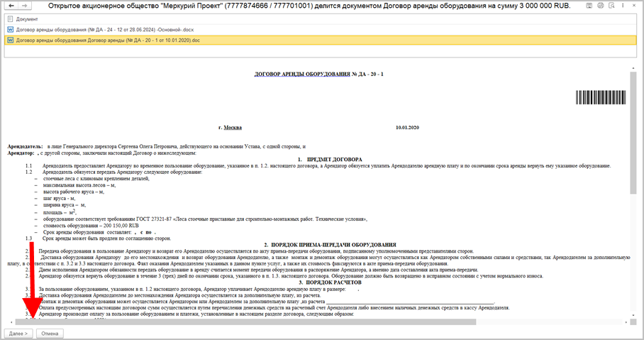Click the preview scrollbar's down arrow
Screen dimensions: 644x340
[633, 315]
